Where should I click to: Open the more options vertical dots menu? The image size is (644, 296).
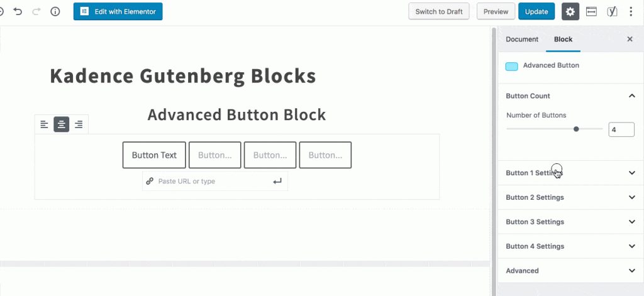pyautogui.click(x=631, y=11)
